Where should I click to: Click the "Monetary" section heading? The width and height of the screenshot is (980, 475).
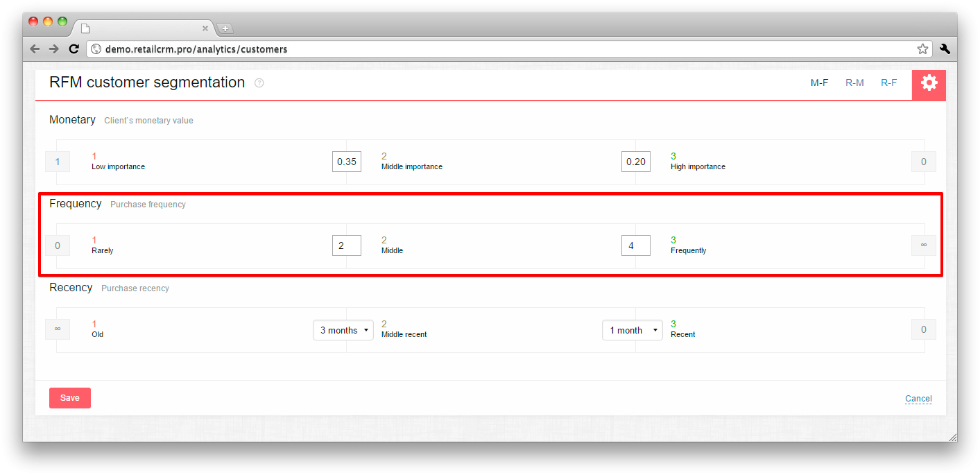click(x=72, y=120)
